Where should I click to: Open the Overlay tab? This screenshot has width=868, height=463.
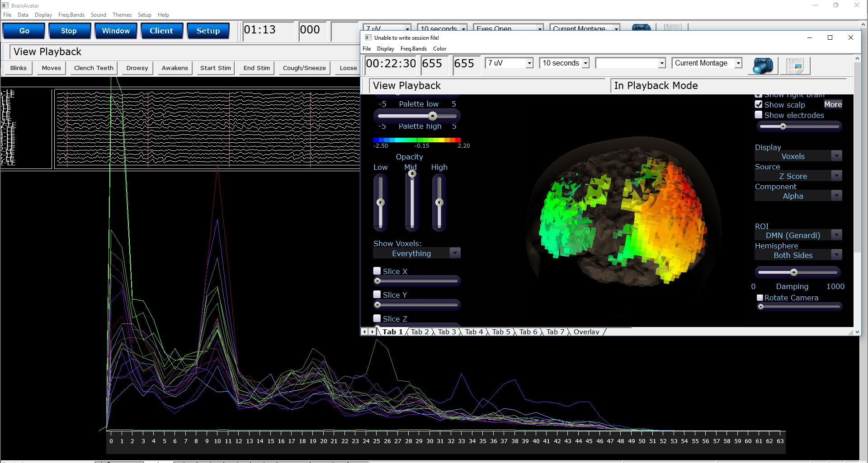(586, 332)
